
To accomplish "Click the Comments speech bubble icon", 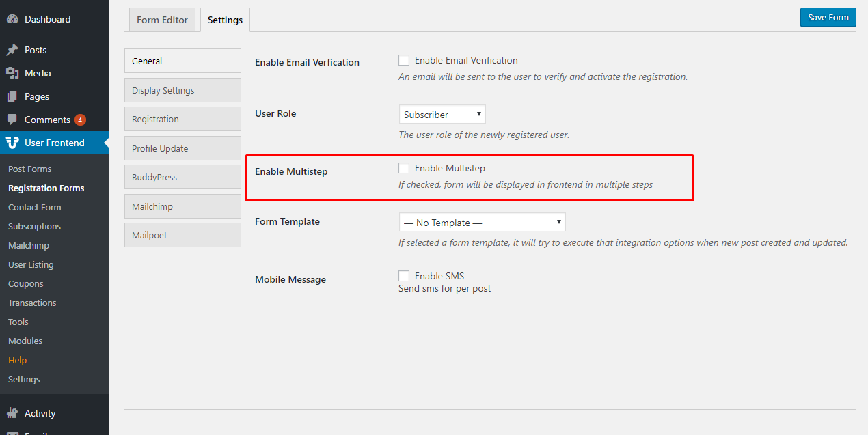I will 12,120.
